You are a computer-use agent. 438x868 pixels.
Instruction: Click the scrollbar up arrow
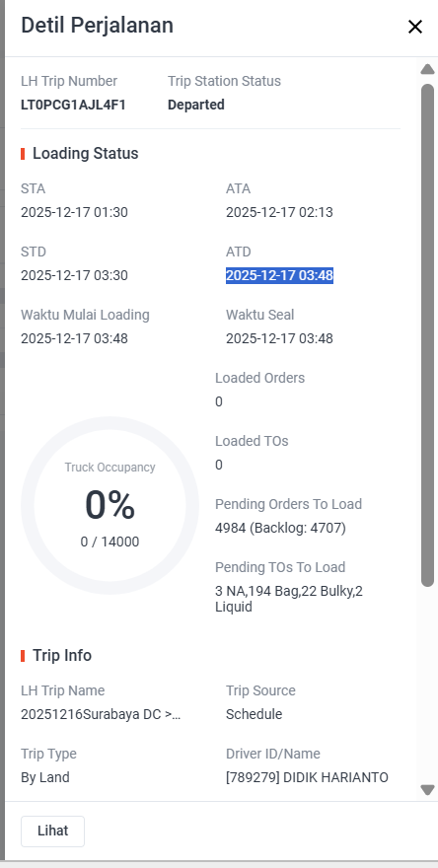coord(427,69)
